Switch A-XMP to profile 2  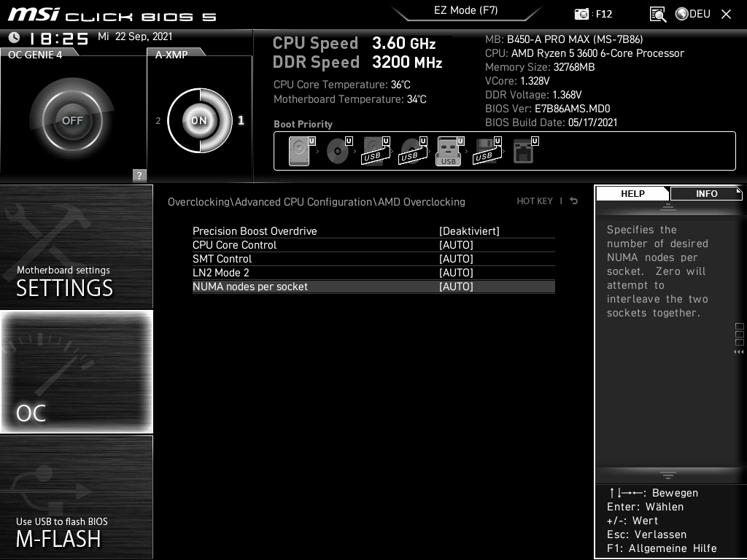click(x=158, y=121)
